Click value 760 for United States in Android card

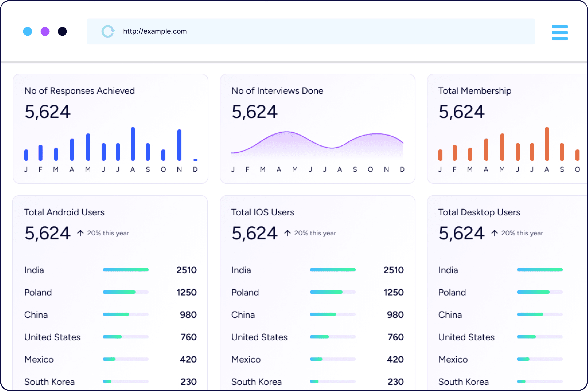tap(189, 337)
